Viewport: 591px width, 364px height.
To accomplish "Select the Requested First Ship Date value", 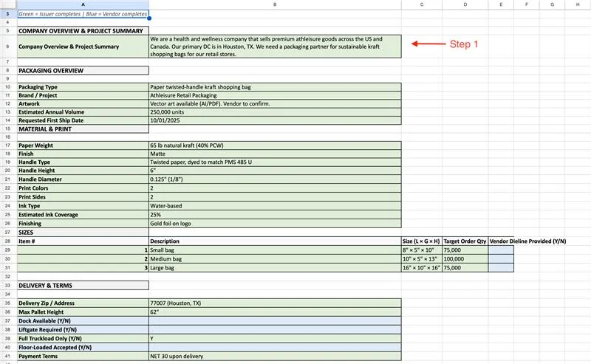I will click(275, 120).
